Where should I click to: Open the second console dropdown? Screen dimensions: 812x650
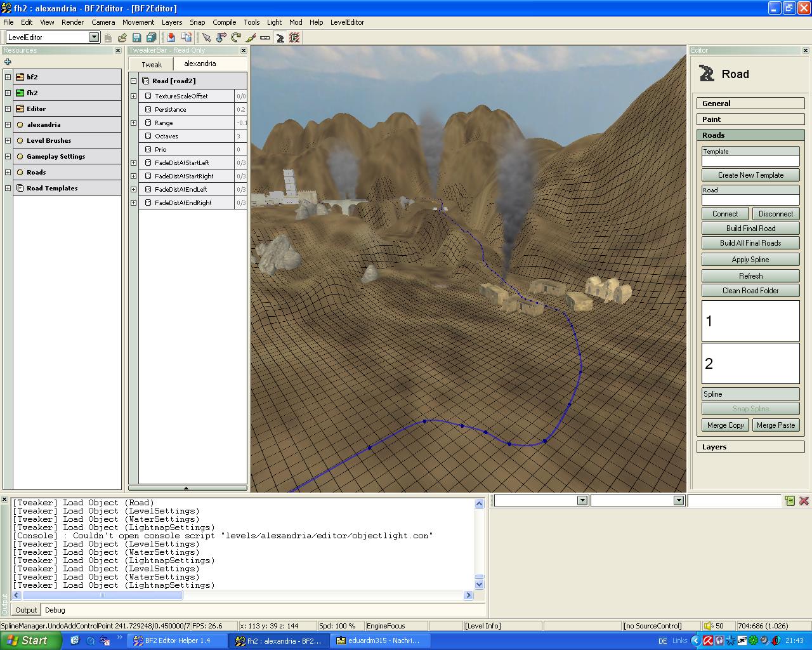[679, 501]
